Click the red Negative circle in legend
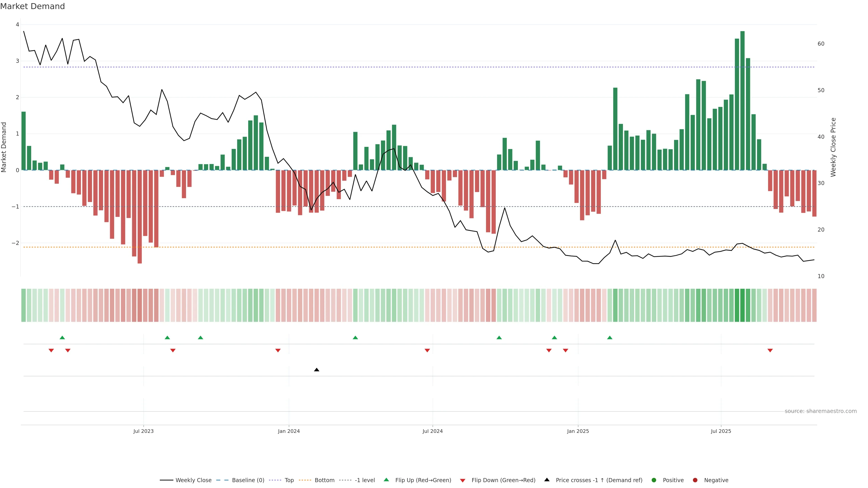The image size is (868, 488). pos(695,480)
